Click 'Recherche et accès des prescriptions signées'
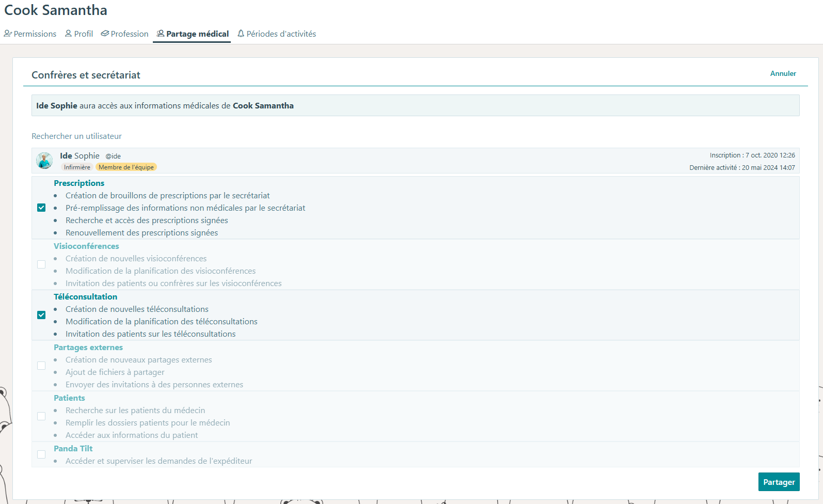 [147, 220]
